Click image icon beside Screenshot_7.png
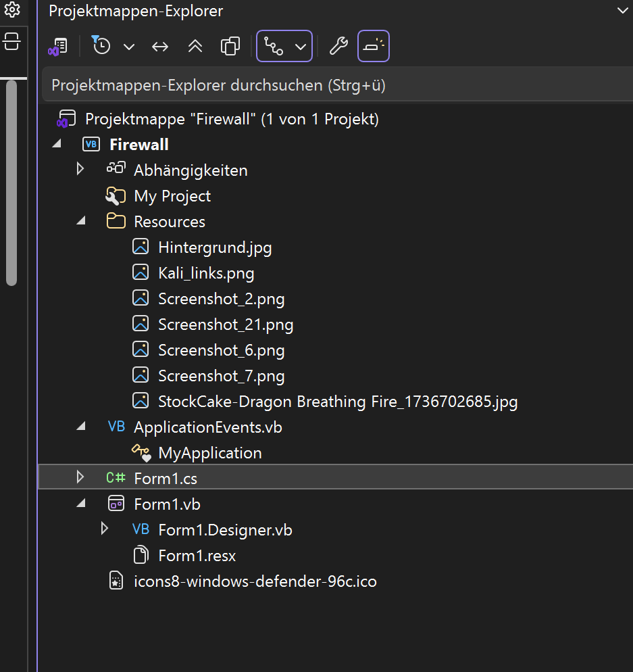This screenshot has height=672, width=633. tap(141, 375)
